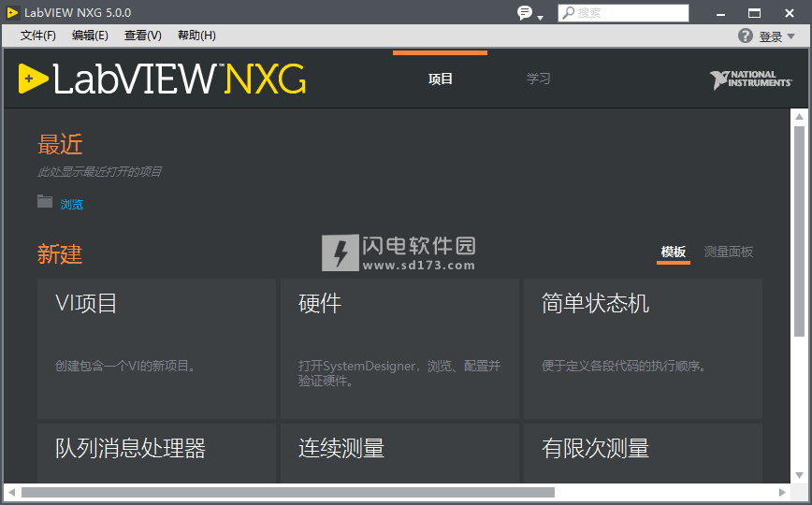
Task: Click the 新建 heading text
Action: click(x=60, y=254)
